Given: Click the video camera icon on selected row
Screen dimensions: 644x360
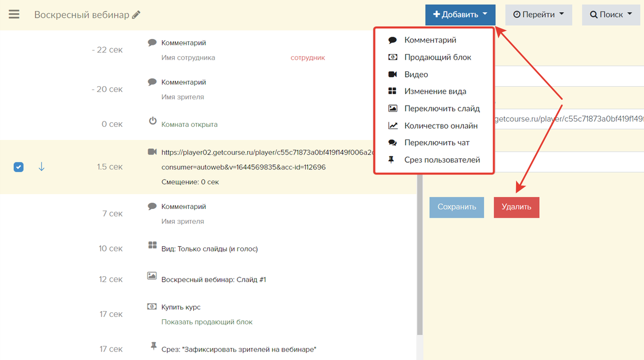Looking at the screenshot, I should click(152, 152).
